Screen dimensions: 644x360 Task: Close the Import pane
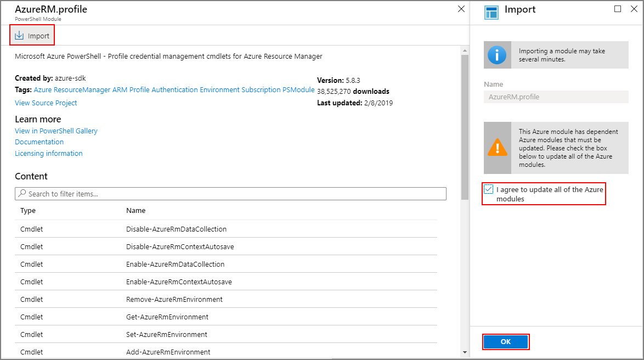point(634,9)
